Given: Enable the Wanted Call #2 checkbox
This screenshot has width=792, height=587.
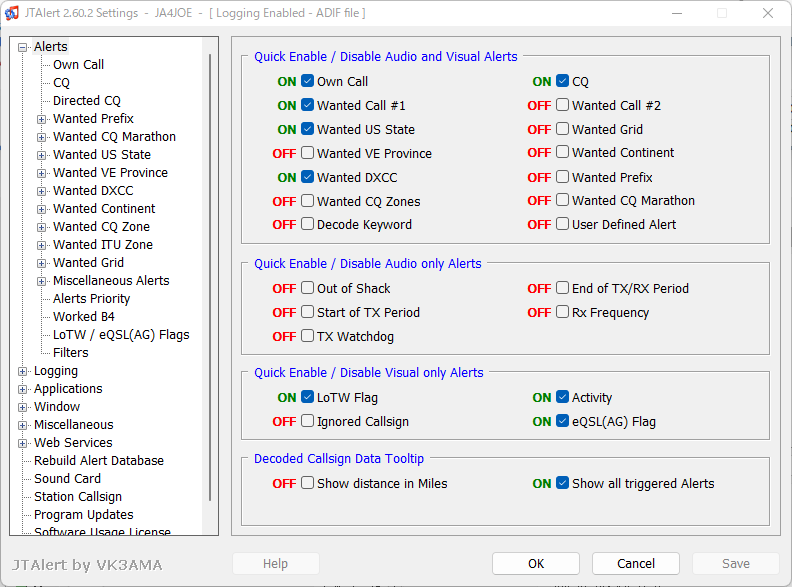Looking at the screenshot, I should (562, 105).
